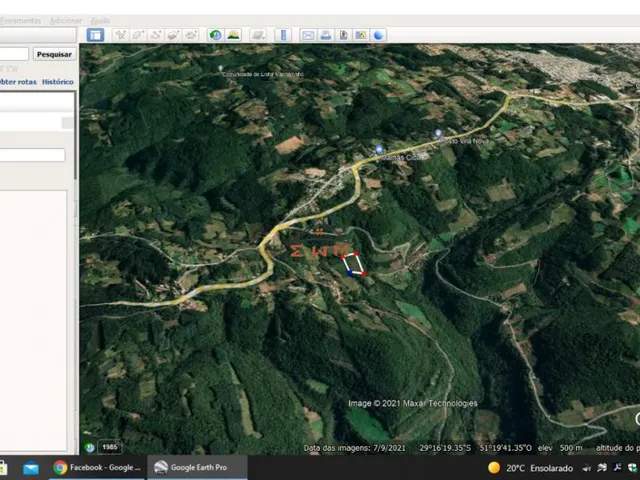Click the volume icon in system tray
The height and width of the screenshot is (480, 640).
587,468
